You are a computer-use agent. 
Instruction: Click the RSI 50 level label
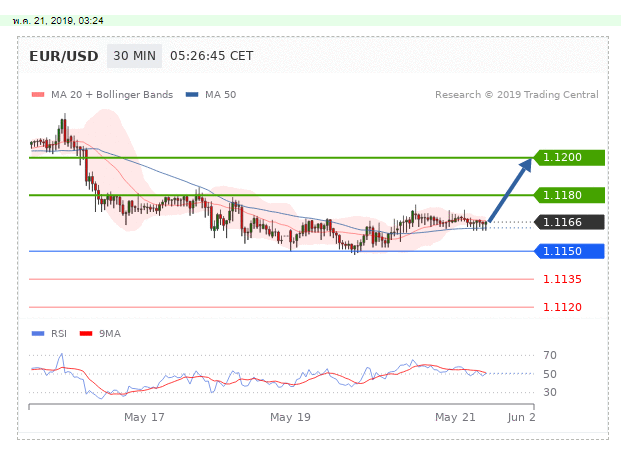tap(550, 374)
